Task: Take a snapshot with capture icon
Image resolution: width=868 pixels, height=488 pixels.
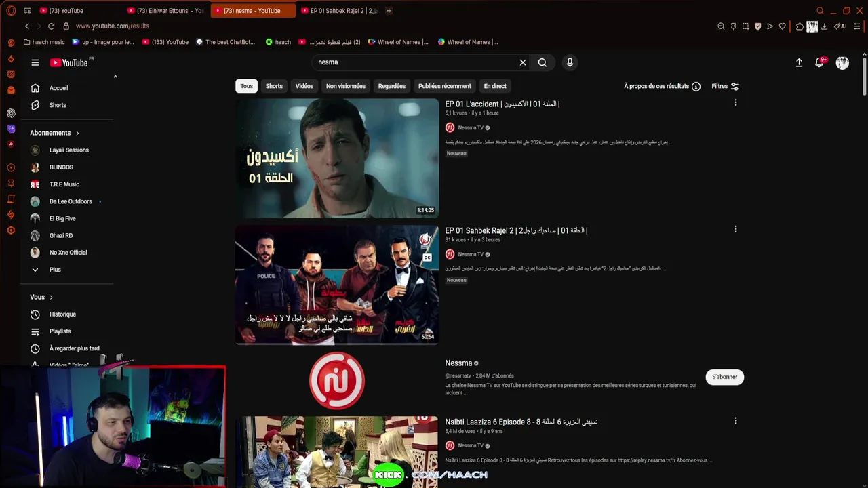Action: coord(745,26)
